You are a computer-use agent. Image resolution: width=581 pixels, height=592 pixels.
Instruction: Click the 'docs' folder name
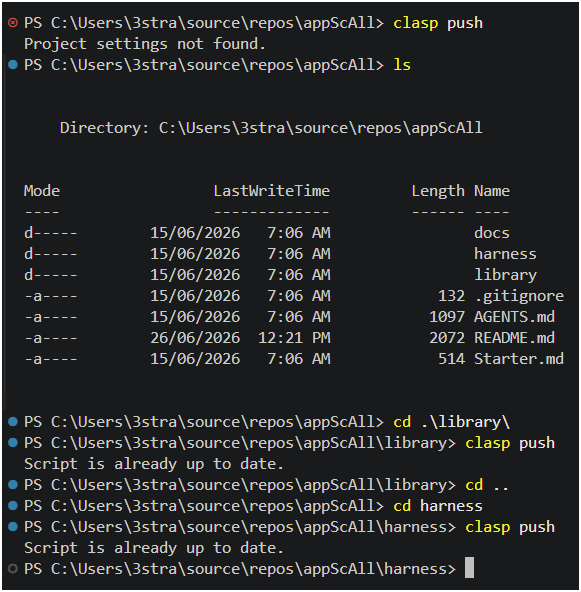[x=492, y=233]
